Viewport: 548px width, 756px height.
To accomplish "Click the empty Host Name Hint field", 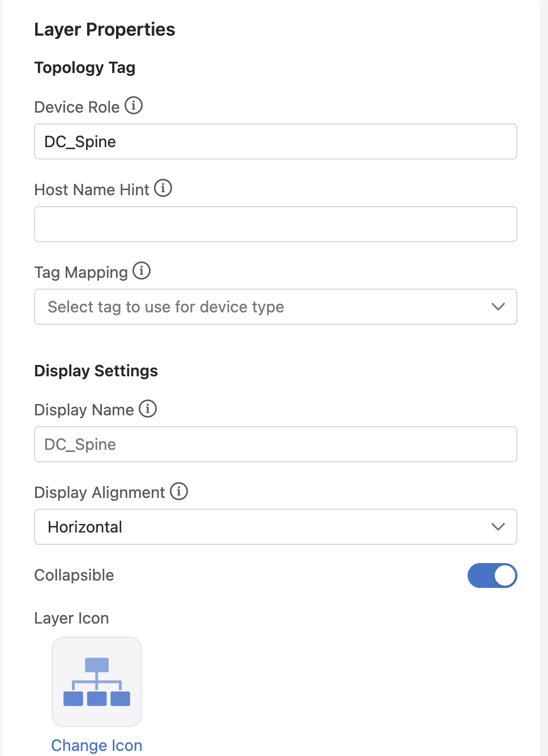I will coord(276,224).
